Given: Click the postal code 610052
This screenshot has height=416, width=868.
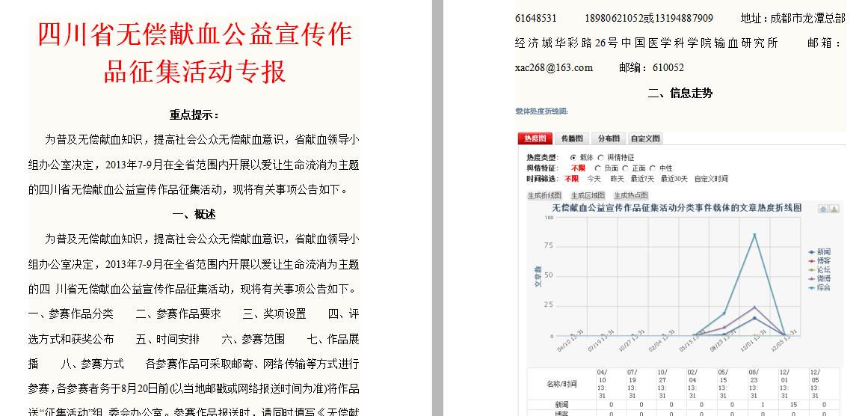Looking at the screenshot, I should pyautogui.click(x=668, y=67).
